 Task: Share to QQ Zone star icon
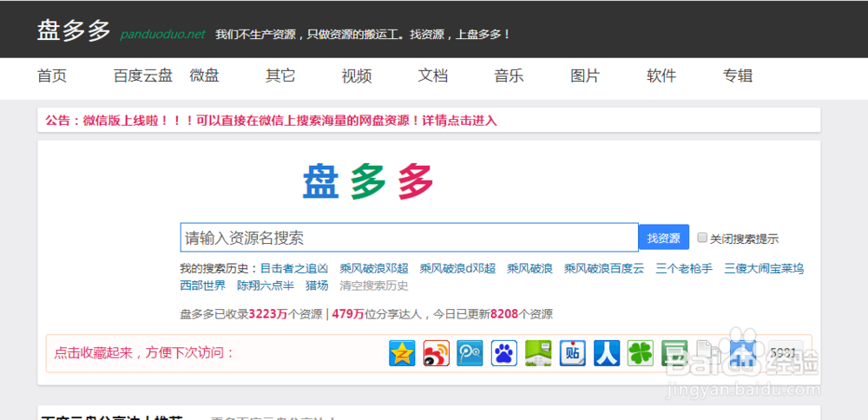(402, 353)
